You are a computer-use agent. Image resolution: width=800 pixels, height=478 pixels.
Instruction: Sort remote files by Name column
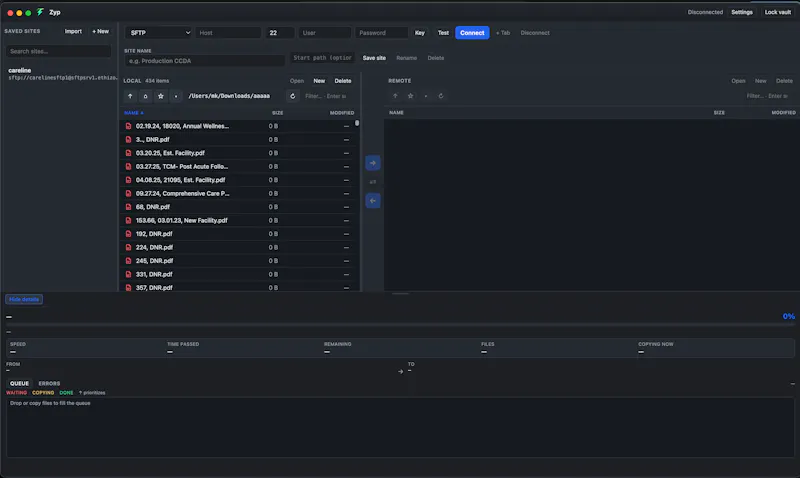tap(396, 113)
